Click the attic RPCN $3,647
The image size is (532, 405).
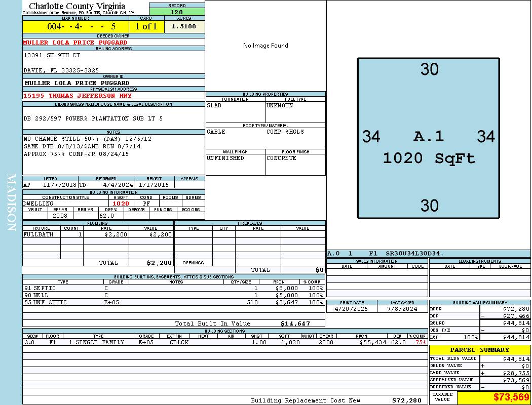[x=287, y=303]
